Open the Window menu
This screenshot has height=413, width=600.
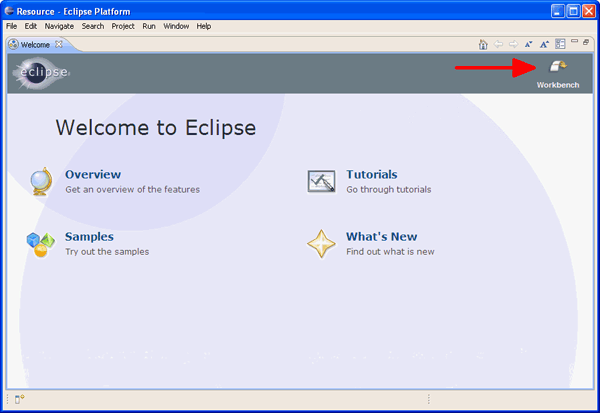click(x=176, y=26)
